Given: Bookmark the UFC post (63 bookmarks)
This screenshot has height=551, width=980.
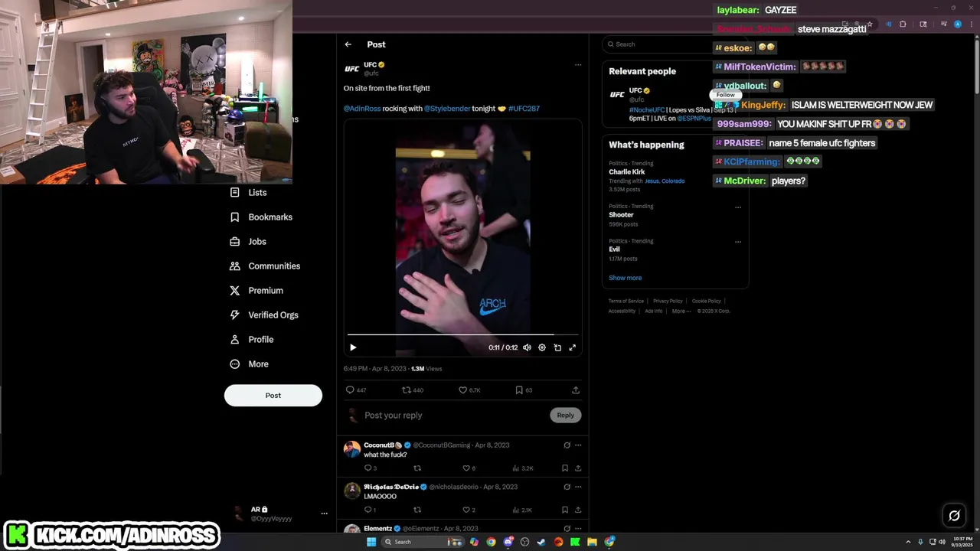Looking at the screenshot, I should click(x=524, y=390).
